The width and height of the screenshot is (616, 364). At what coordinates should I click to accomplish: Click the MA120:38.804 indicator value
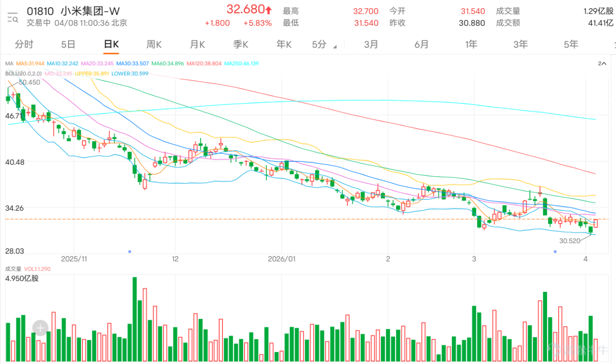[204, 63]
